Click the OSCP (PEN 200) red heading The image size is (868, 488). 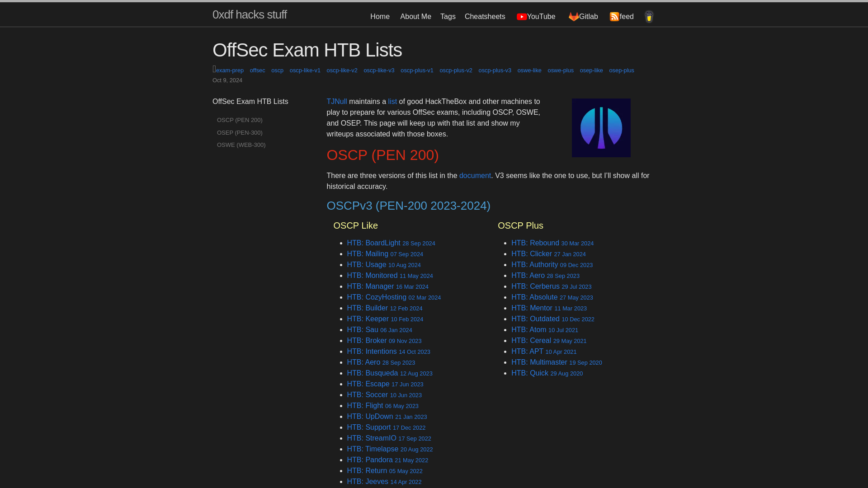(382, 155)
